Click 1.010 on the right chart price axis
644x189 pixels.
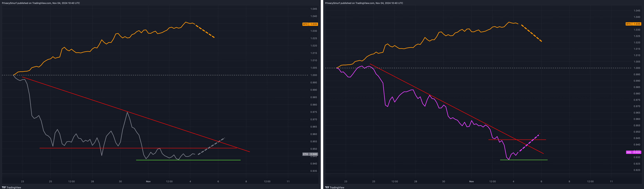(637, 55)
